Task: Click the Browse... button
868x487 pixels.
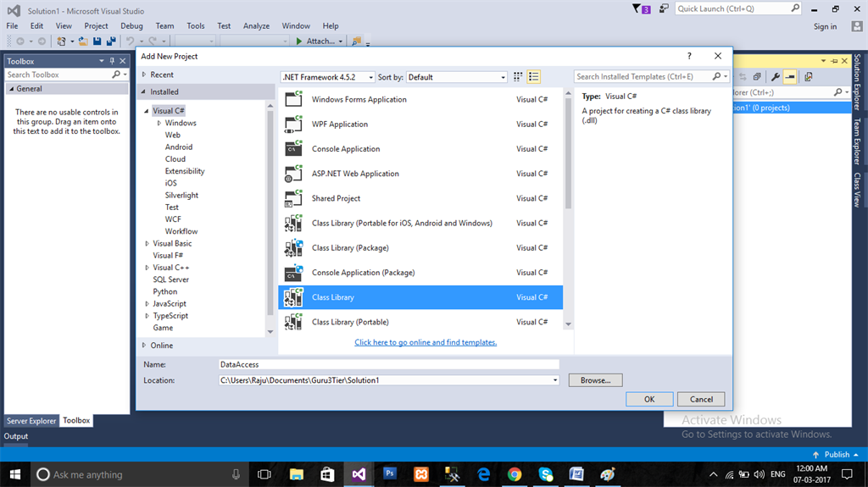Action: click(x=595, y=380)
